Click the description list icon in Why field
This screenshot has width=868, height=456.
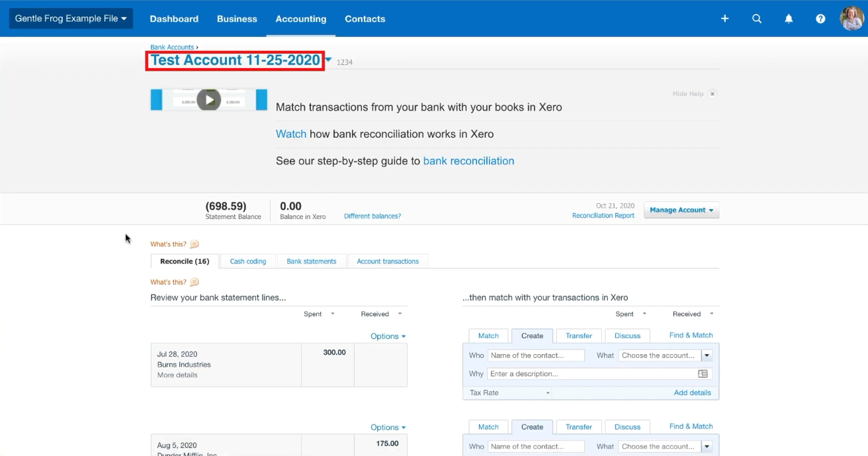click(703, 374)
